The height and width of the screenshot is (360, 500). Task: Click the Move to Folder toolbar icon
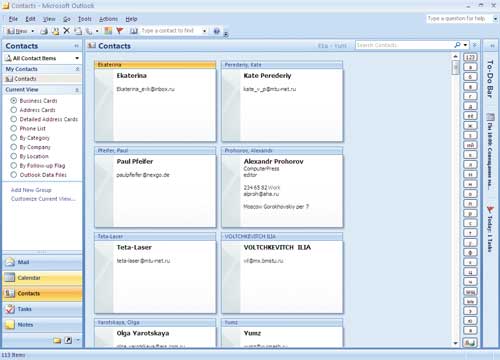55,31
